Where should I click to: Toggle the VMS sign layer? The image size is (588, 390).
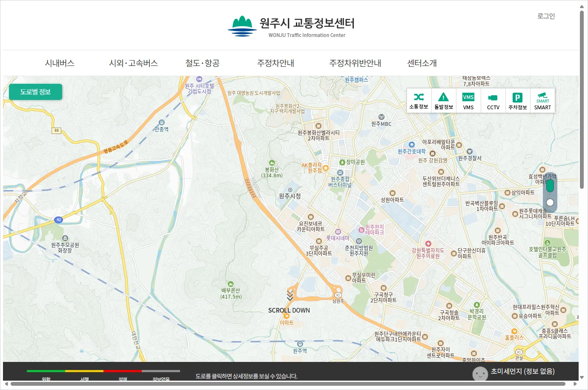coord(468,101)
